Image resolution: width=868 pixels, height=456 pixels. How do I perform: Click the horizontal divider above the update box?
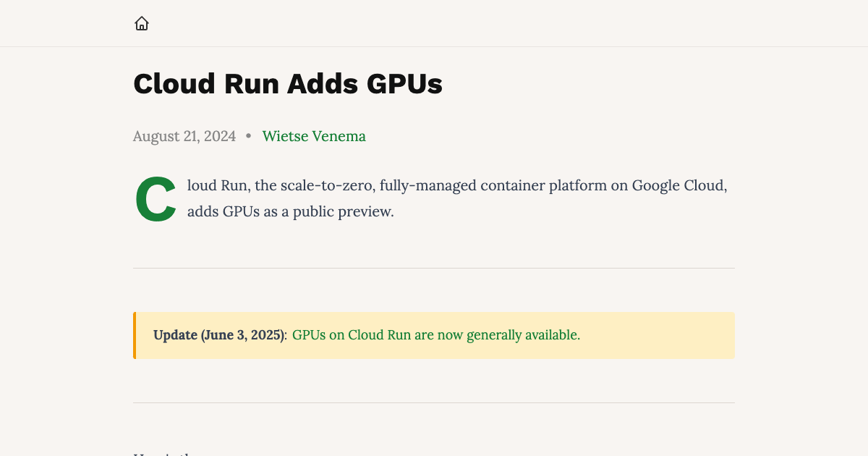coord(434,267)
